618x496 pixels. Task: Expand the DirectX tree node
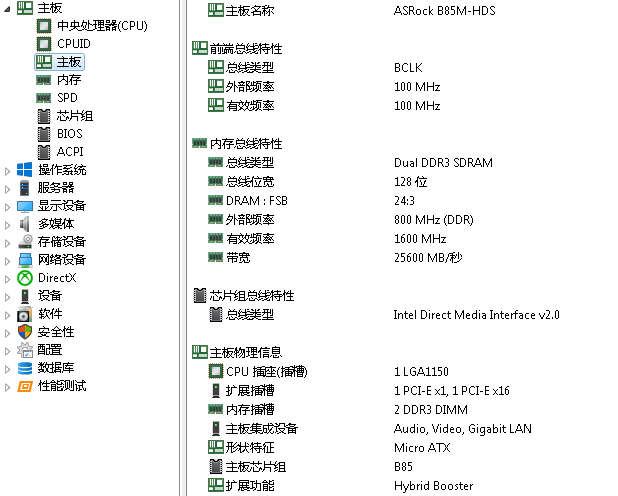[x=7, y=279]
